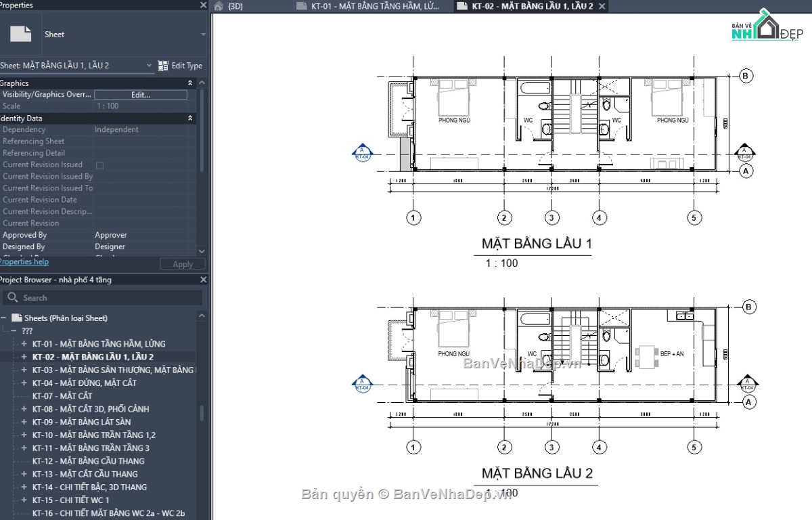Select KT-09 - MẶT BẰNG LÁT SÀN sheet

pyautogui.click(x=82, y=422)
